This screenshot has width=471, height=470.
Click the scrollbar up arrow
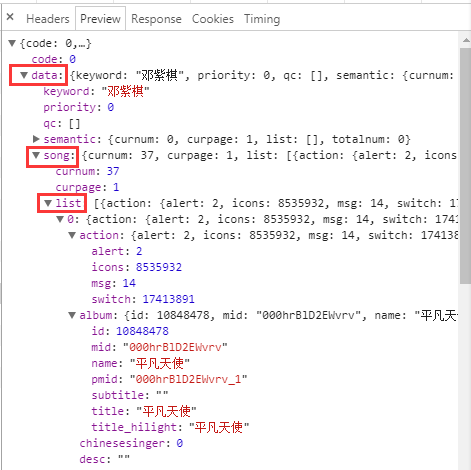466,40
